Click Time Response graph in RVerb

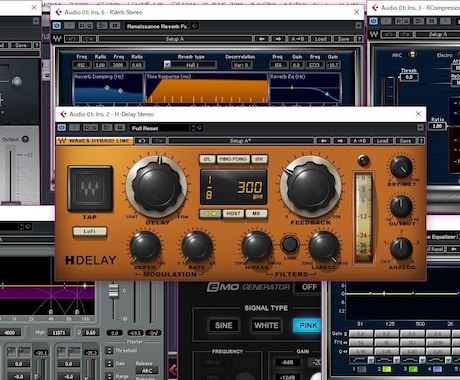pyautogui.click(x=207, y=88)
